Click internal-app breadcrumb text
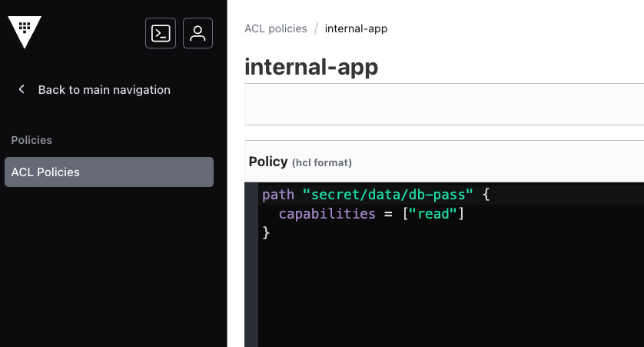Image resolution: width=644 pixels, height=347 pixels. pyautogui.click(x=356, y=28)
